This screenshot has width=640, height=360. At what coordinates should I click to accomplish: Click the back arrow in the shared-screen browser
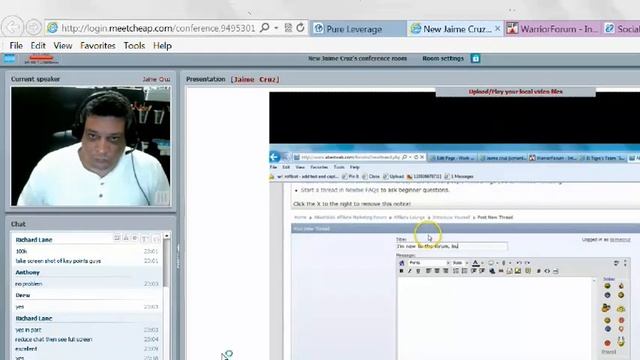pyautogui.click(x=274, y=157)
